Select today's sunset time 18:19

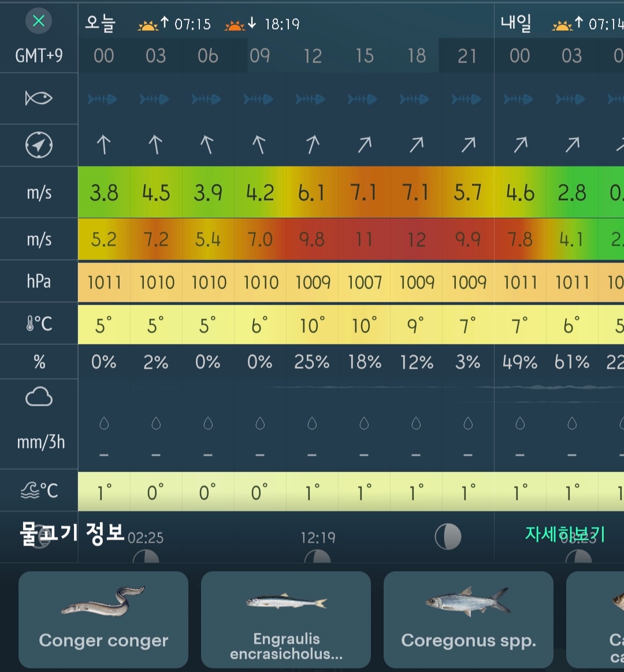282,24
